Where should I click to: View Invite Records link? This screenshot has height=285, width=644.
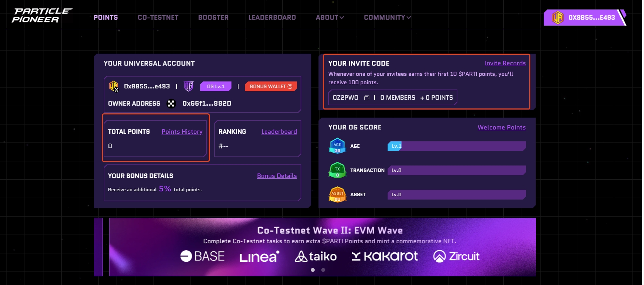[x=505, y=63]
